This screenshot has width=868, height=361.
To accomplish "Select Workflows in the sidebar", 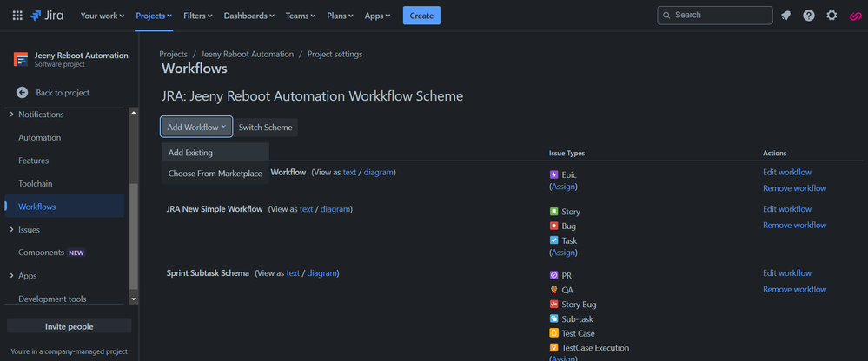I will 64,207.
